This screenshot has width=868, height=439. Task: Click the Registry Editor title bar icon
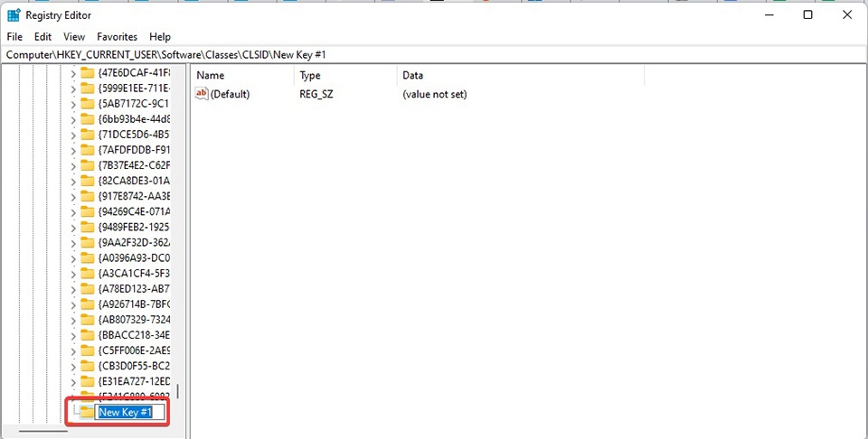(x=14, y=15)
